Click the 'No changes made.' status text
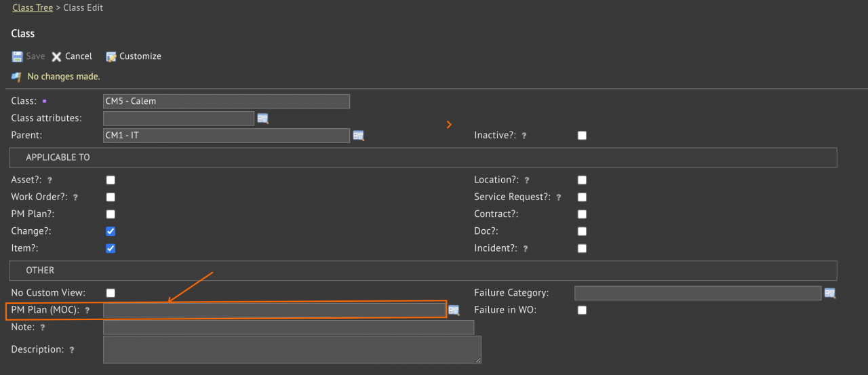The width and height of the screenshot is (868, 375). pos(64,77)
